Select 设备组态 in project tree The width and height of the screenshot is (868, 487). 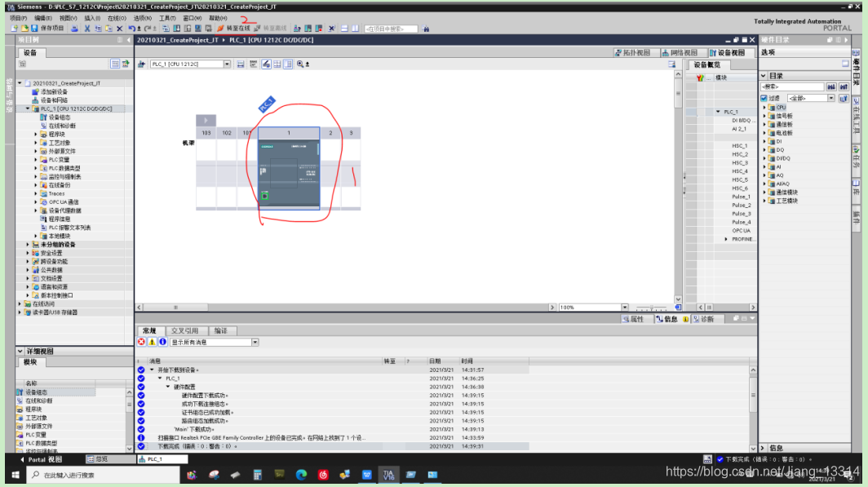[60, 117]
